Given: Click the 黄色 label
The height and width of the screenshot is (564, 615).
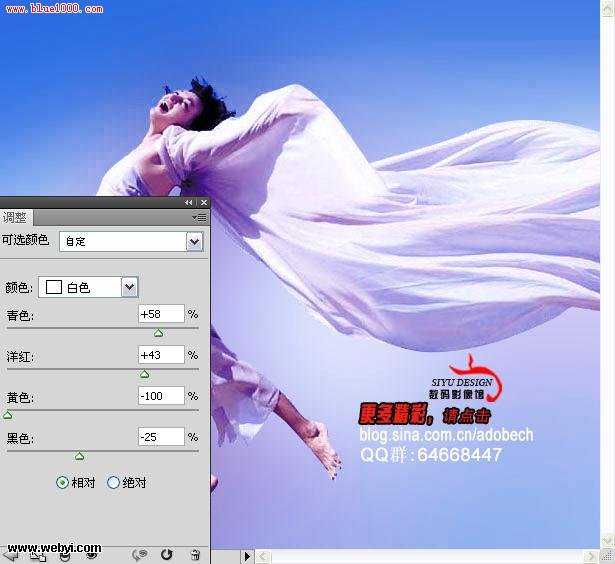Looking at the screenshot, I should pyautogui.click(x=20, y=398).
